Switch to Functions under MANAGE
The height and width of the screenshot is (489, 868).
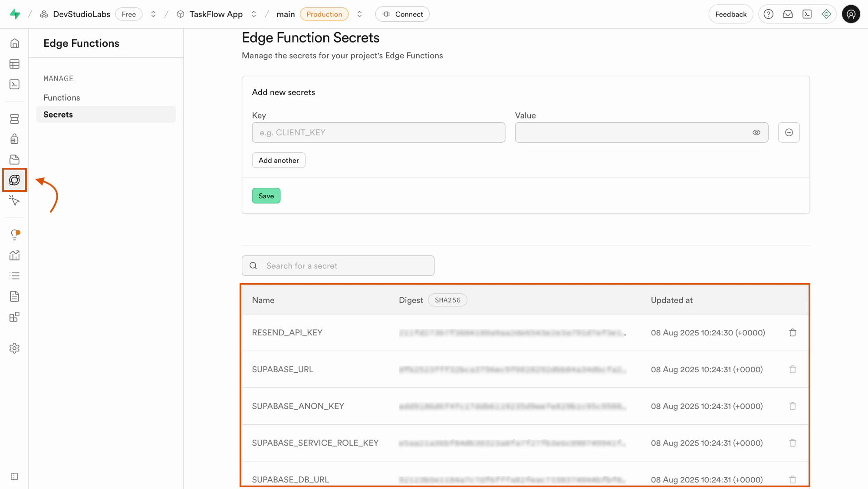[62, 97]
